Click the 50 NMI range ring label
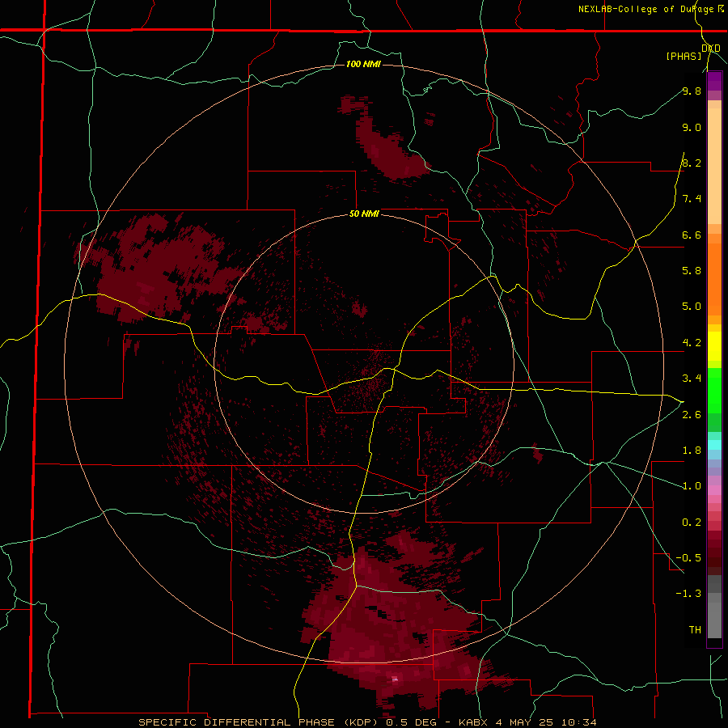The image size is (728, 728). [364, 214]
